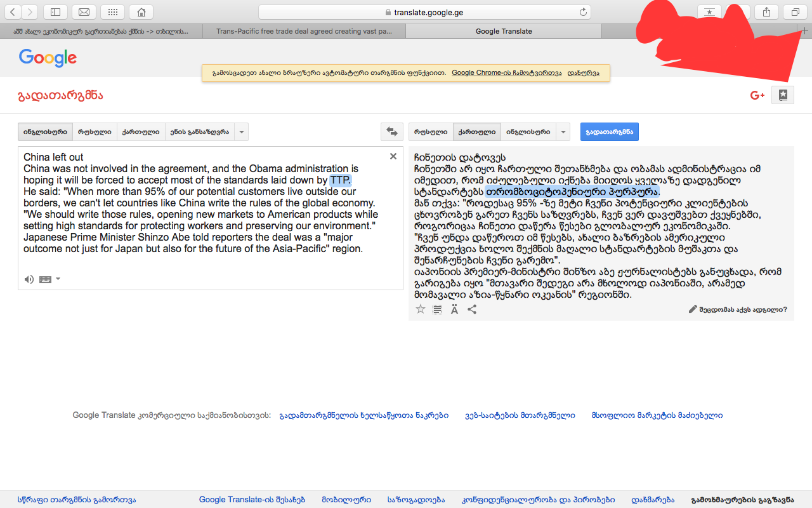This screenshot has height=508, width=812.
Task: Dismiss the banner with დახურვა link
Action: [583, 73]
